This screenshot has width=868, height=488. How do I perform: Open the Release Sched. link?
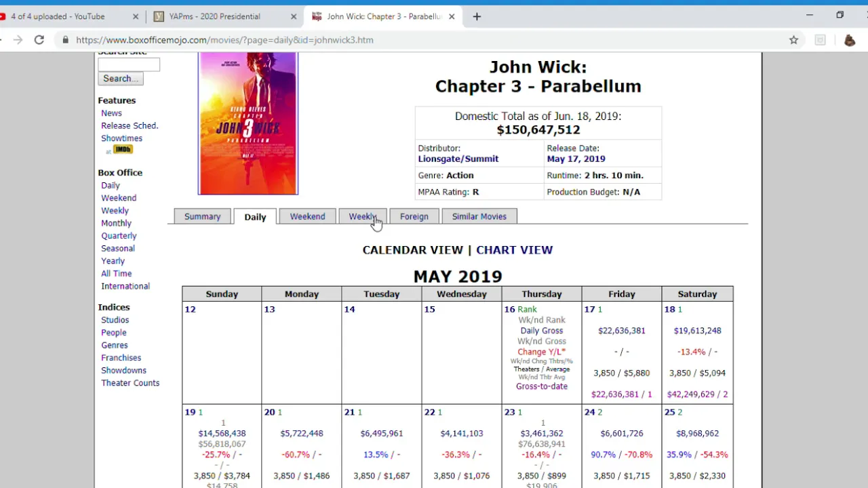130,125
